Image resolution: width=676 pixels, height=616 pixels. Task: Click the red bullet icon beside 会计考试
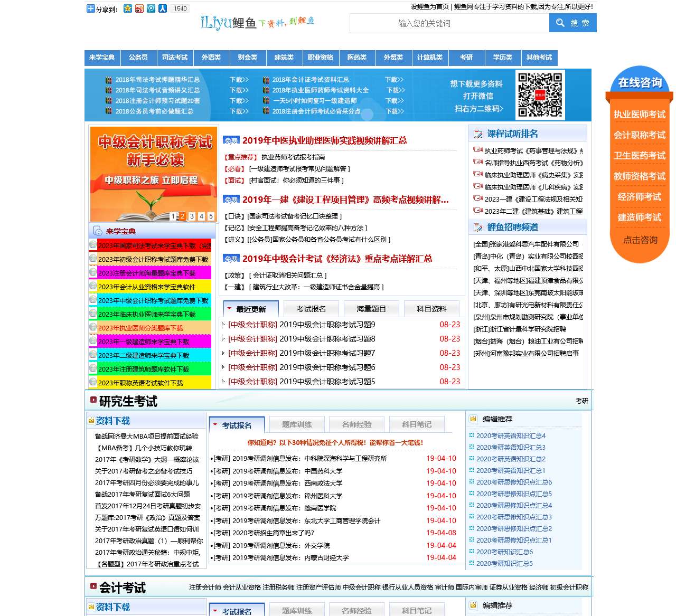point(93,586)
